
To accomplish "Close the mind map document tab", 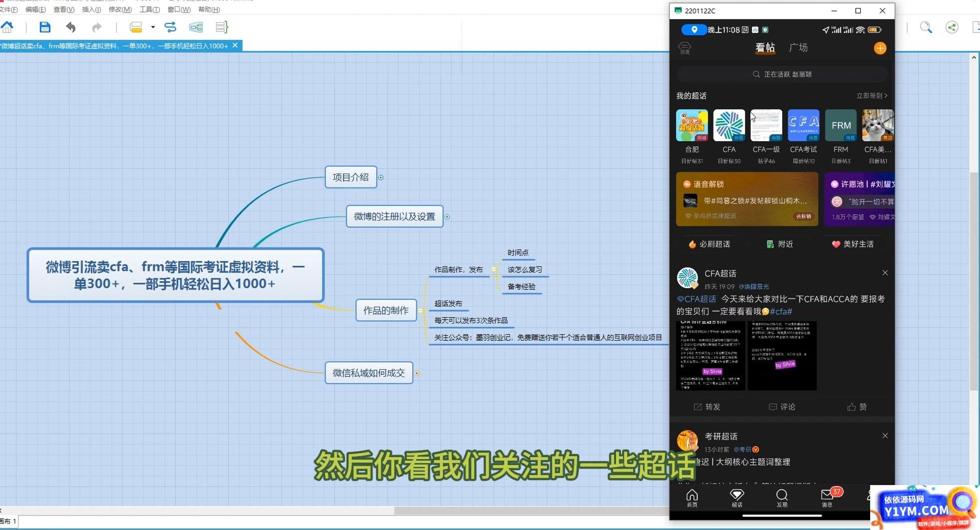I will point(235,45).
